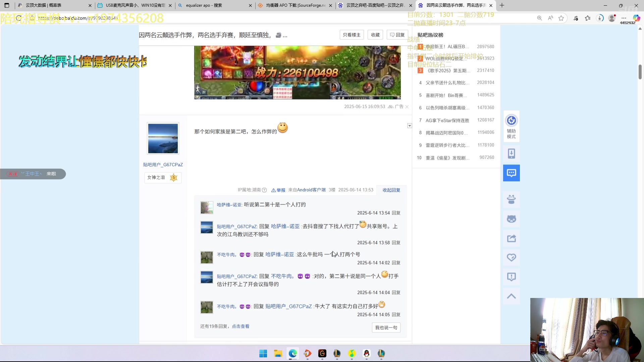Click the read aloud icon in address bar
Viewport: 644px width, 362px height.
[550, 18]
